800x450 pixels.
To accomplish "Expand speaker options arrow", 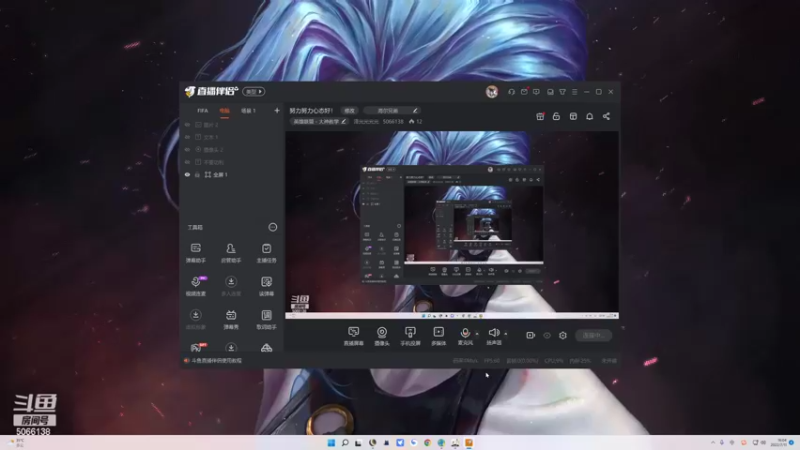I will click(x=506, y=334).
